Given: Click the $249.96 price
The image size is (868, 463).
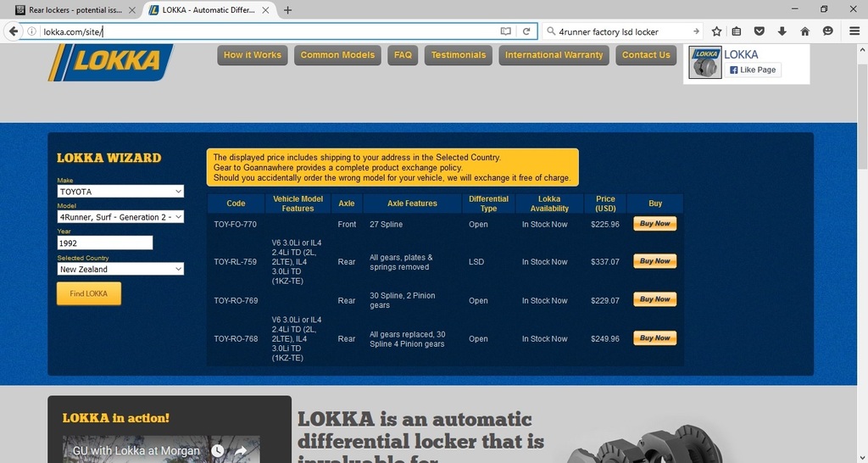Looking at the screenshot, I should (605, 339).
